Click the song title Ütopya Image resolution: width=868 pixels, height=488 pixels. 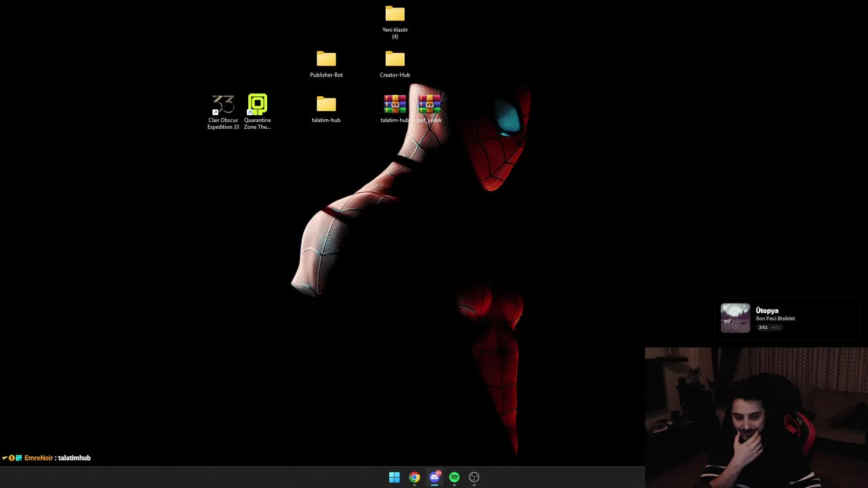coord(767,310)
